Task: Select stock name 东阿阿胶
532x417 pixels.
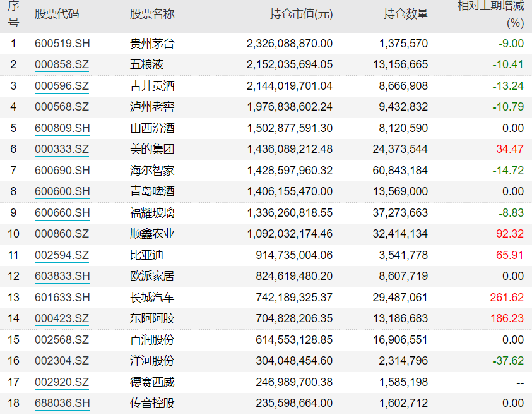Action: (x=152, y=318)
